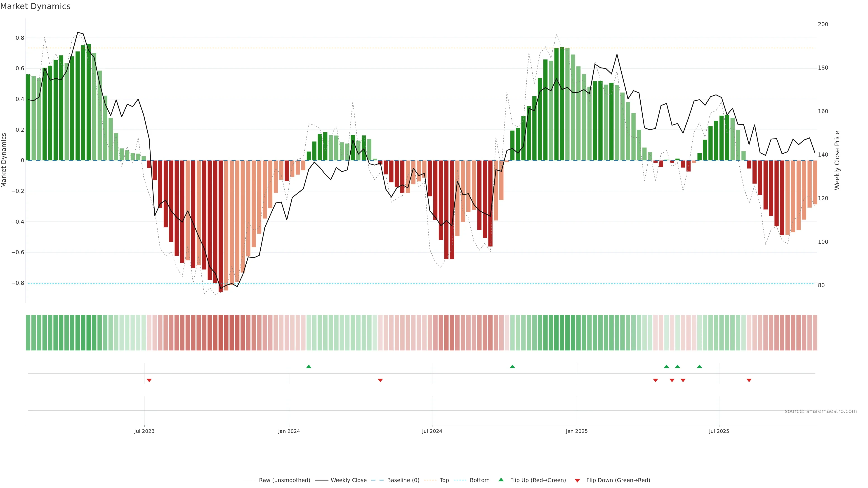Click the Flip Down red triangle in legend
Screen dimensions: 868x488
point(577,480)
